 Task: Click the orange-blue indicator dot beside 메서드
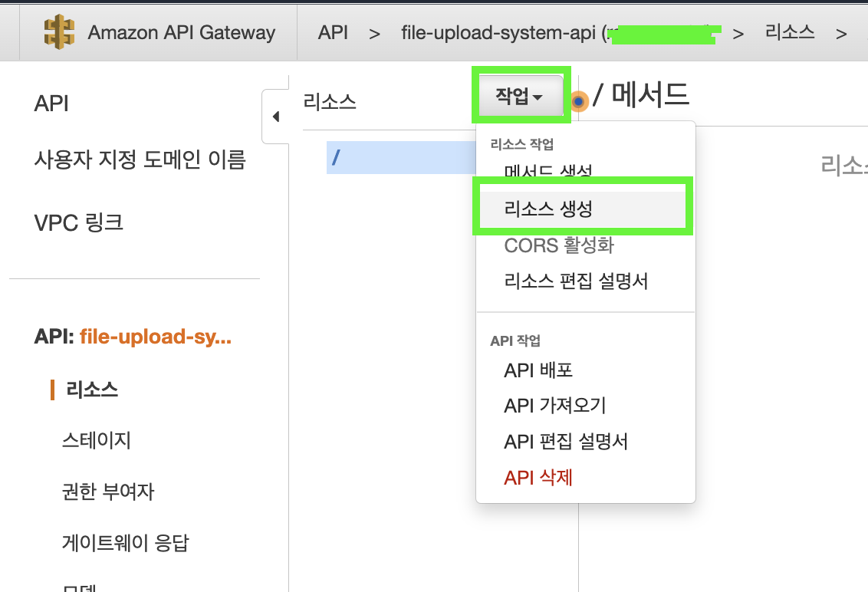point(578,101)
